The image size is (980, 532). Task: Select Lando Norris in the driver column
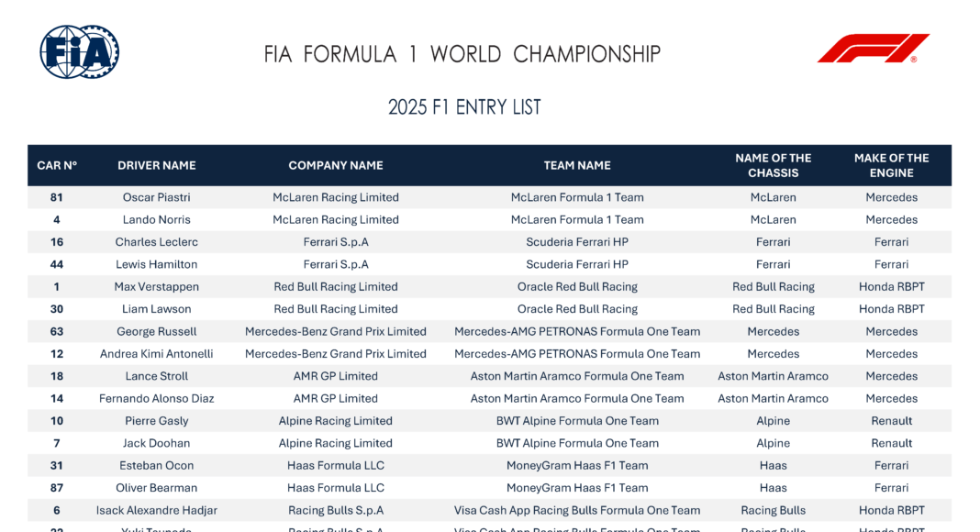click(x=157, y=220)
